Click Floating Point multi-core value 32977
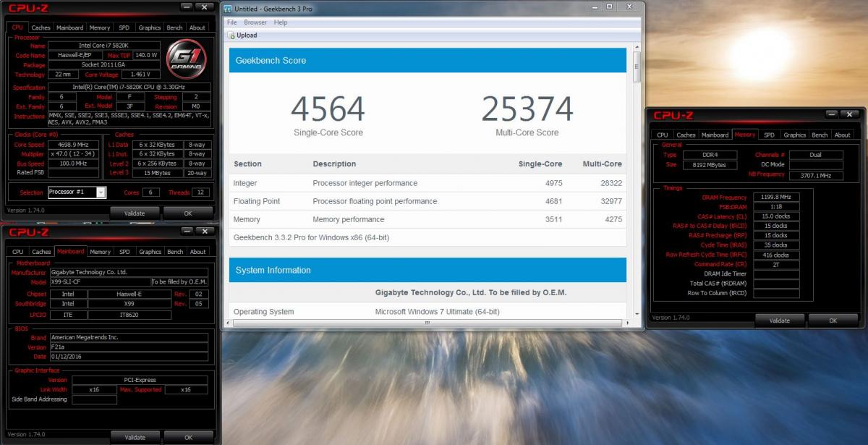The height and width of the screenshot is (445, 868). click(x=610, y=201)
